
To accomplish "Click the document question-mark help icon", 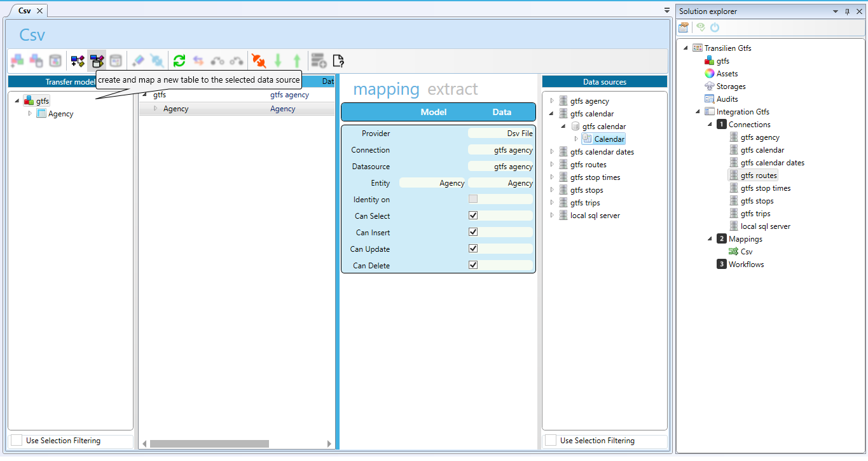I will pyautogui.click(x=338, y=60).
